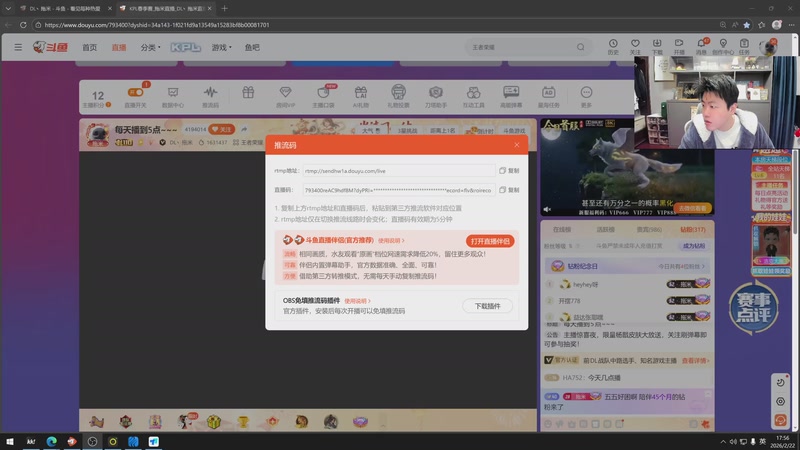Switch to 活跃榜 tab

[x=605, y=230]
